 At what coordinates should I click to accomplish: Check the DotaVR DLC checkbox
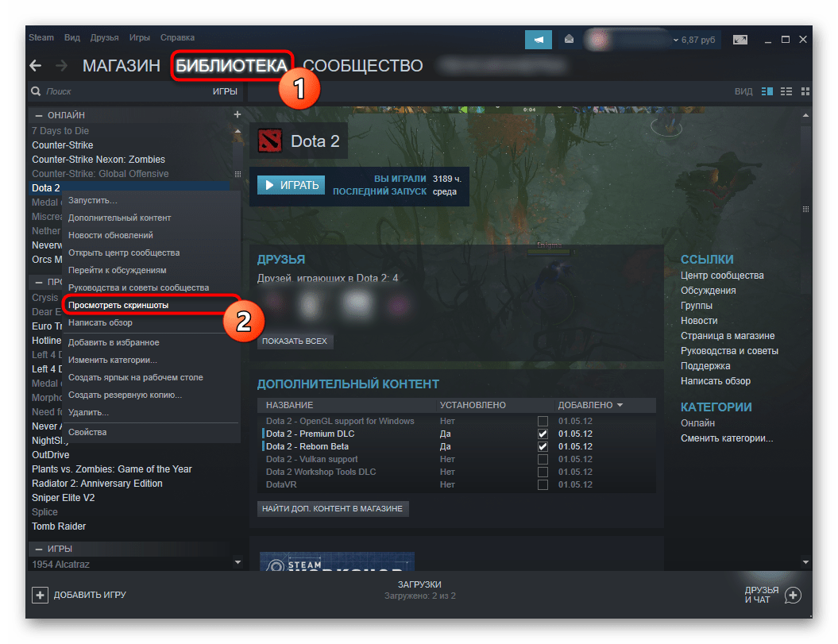543,485
